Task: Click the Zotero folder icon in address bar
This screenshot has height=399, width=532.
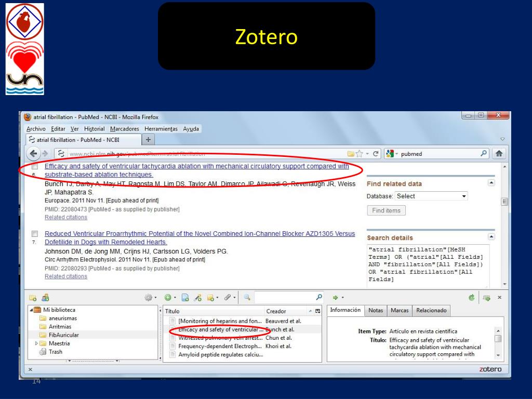Action: 351,154
